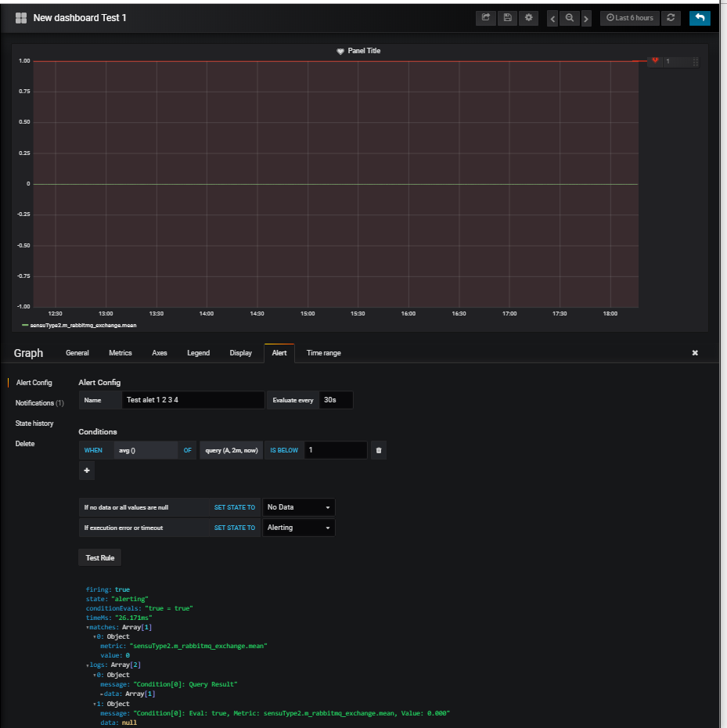Open dashboard settings gear

(x=528, y=17)
